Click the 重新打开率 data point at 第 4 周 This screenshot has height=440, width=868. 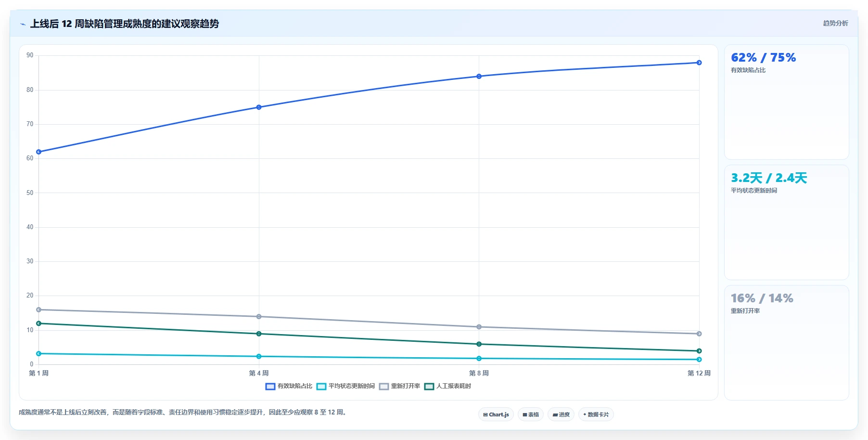click(259, 317)
